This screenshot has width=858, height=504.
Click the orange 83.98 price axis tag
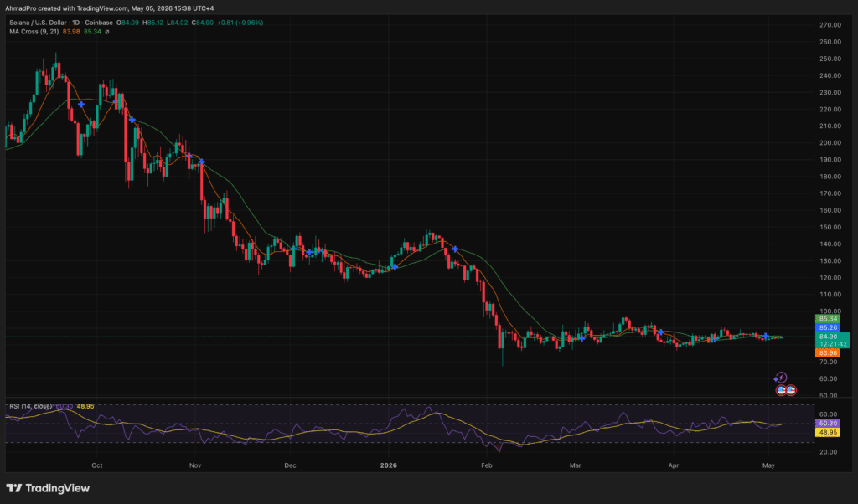coord(828,353)
